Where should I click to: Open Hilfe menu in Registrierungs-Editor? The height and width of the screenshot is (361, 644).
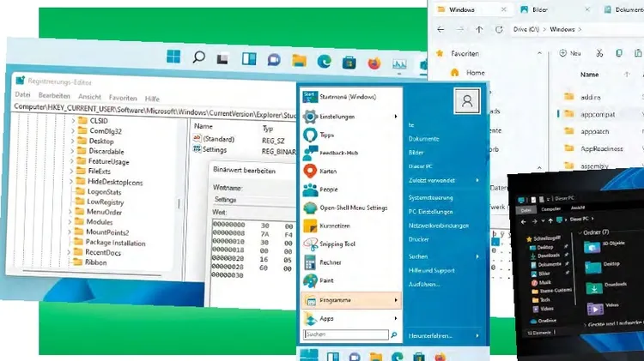point(152,99)
